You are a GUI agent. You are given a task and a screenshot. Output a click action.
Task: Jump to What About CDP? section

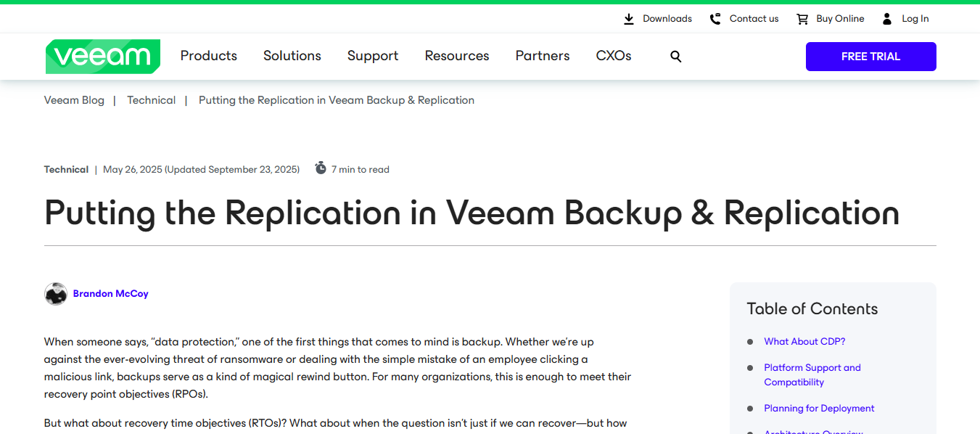(804, 342)
